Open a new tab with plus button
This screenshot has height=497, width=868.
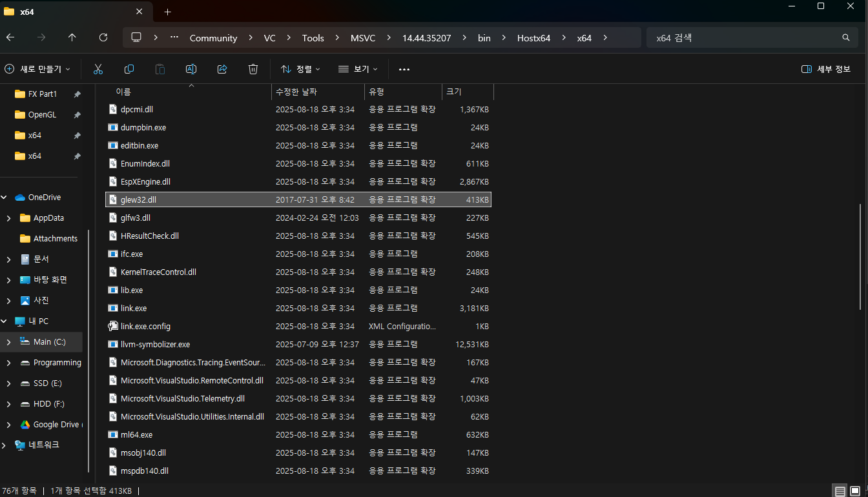coord(167,12)
